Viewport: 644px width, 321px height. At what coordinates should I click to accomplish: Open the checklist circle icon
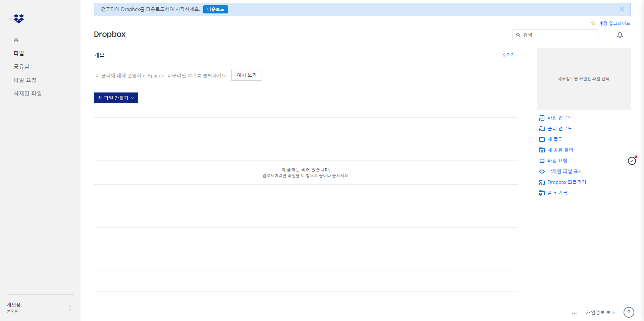632,161
